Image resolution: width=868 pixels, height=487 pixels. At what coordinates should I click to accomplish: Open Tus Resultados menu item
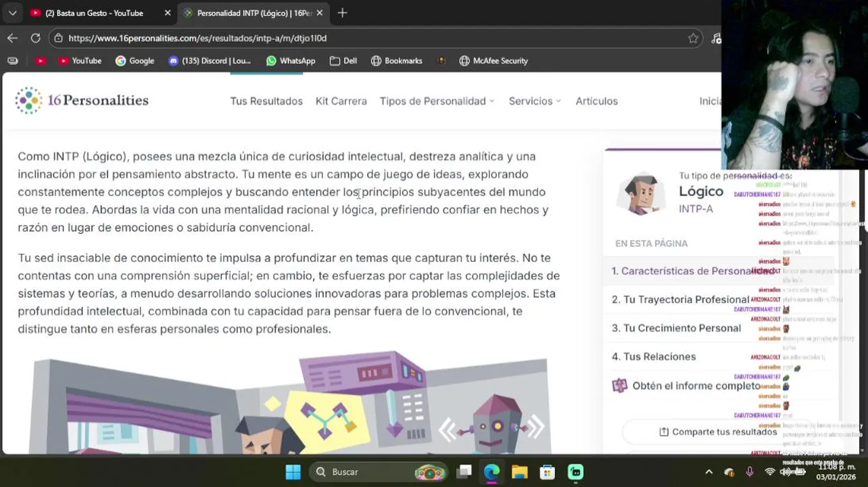coord(266,101)
